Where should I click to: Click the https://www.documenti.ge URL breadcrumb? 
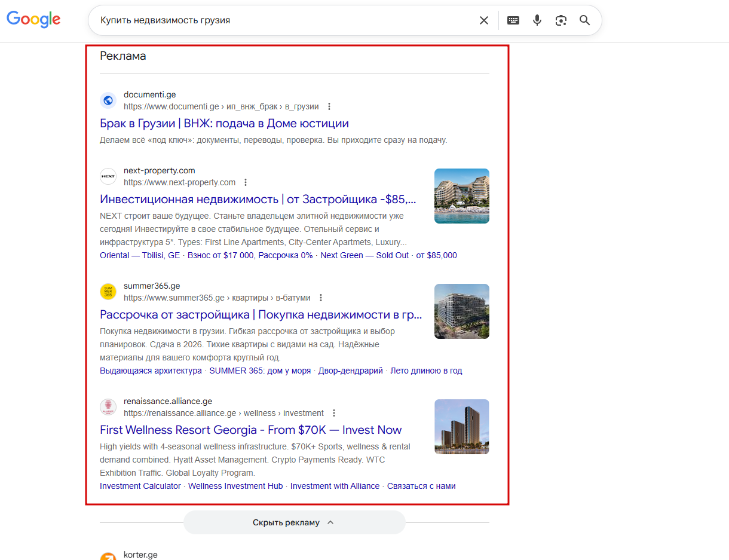[x=221, y=106]
